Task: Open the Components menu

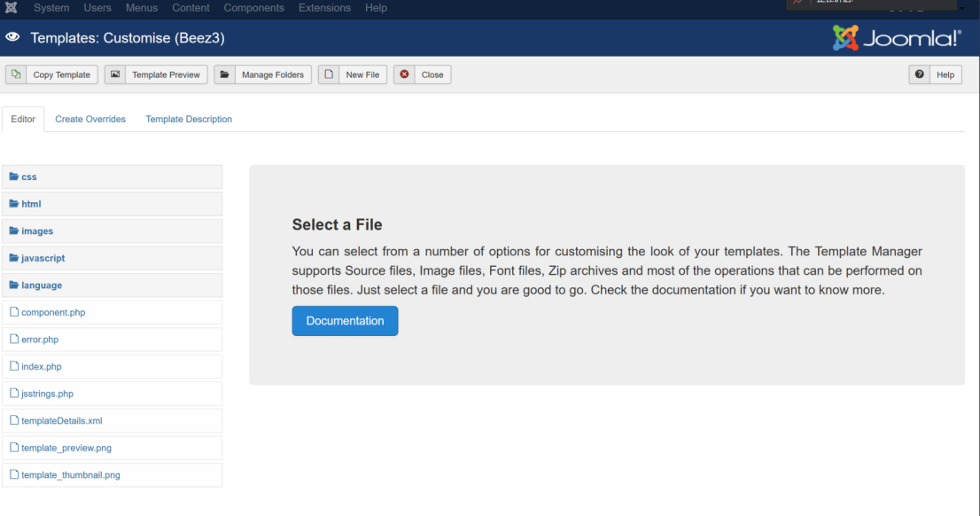Action: pos(253,8)
